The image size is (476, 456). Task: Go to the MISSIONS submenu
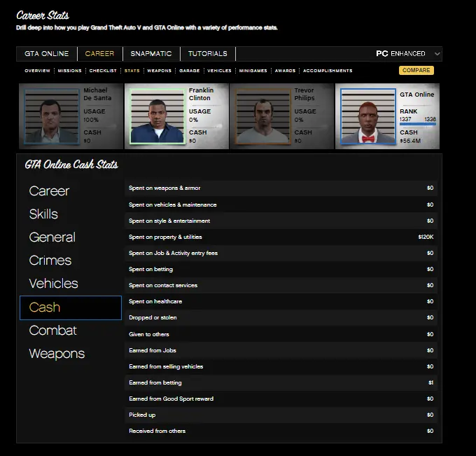pyautogui.click(x=69, y=71)
